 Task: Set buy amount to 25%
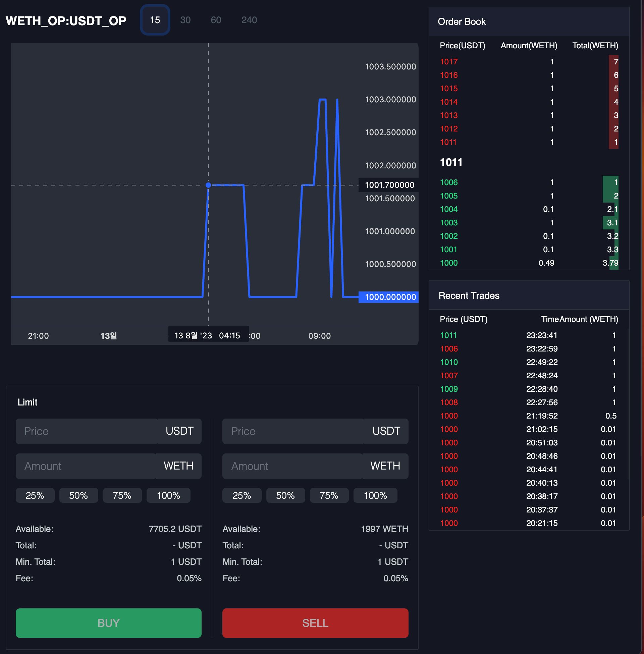[35, 495]
